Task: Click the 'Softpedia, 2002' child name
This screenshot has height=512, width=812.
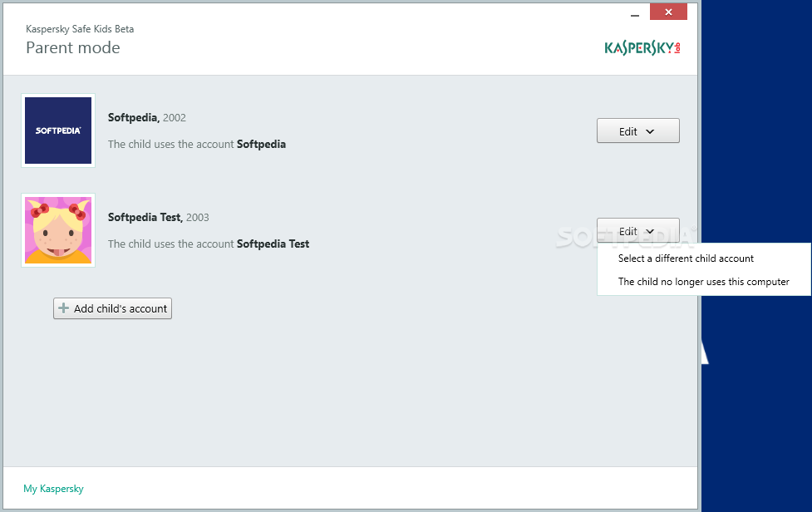Action: click(146, 117)
